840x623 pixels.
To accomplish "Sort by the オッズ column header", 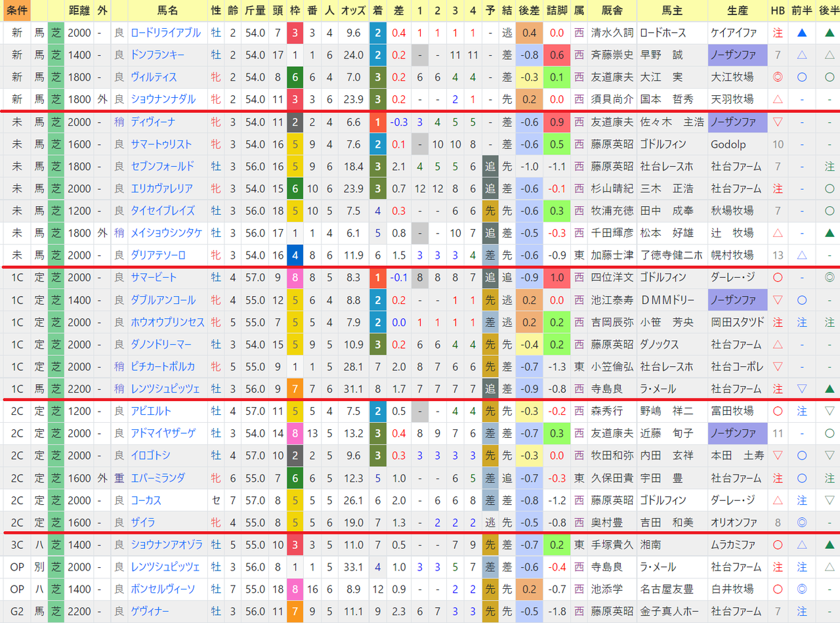I will [353, 11].
